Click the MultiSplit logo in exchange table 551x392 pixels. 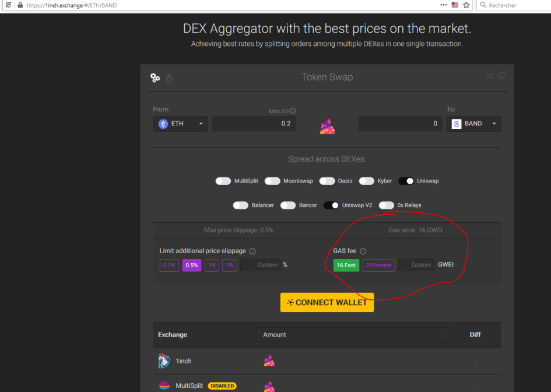point(164,386)
